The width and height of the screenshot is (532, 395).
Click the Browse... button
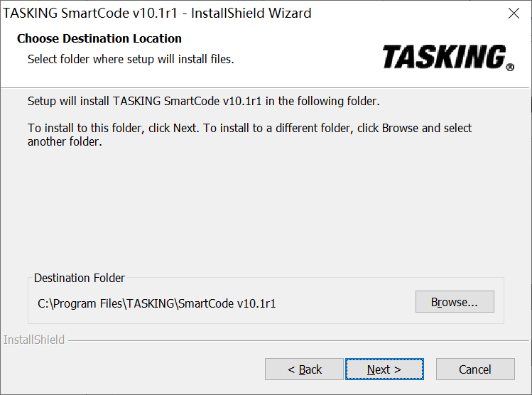pos(454,302)
